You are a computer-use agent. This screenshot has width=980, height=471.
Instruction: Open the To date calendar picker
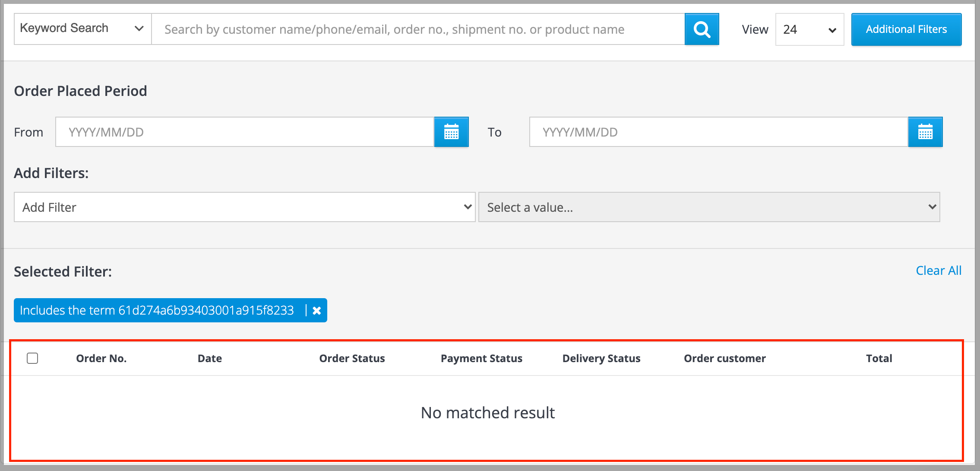click(925, 132)
